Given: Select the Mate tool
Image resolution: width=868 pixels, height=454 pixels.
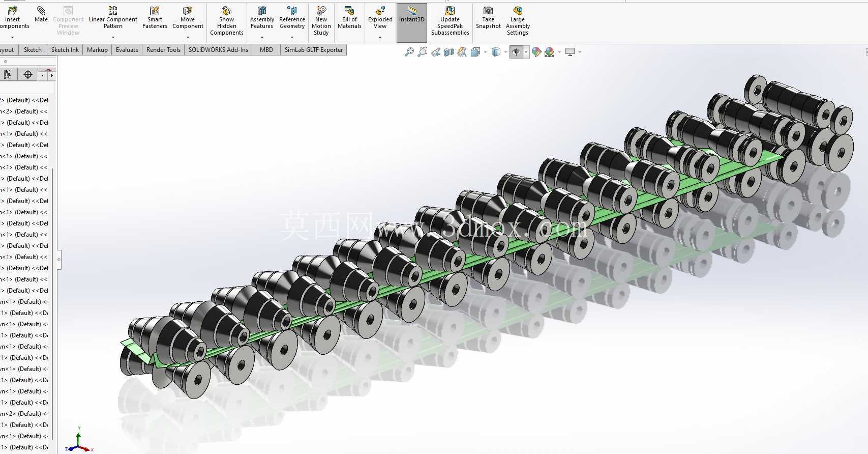Looking at the screenshot, I should pyautogui.click(x=41, y=14).
